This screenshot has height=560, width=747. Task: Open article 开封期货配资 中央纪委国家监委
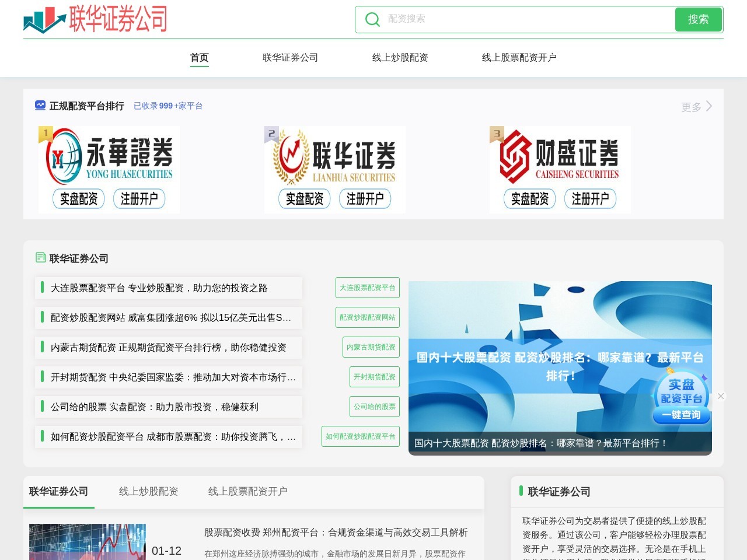169,377
